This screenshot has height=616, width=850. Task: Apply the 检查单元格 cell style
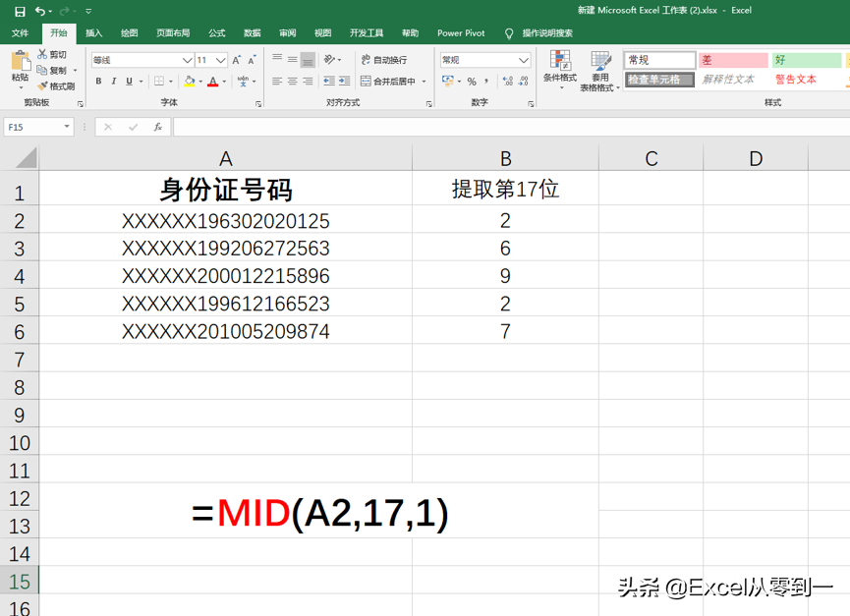[x=659, y=81]
